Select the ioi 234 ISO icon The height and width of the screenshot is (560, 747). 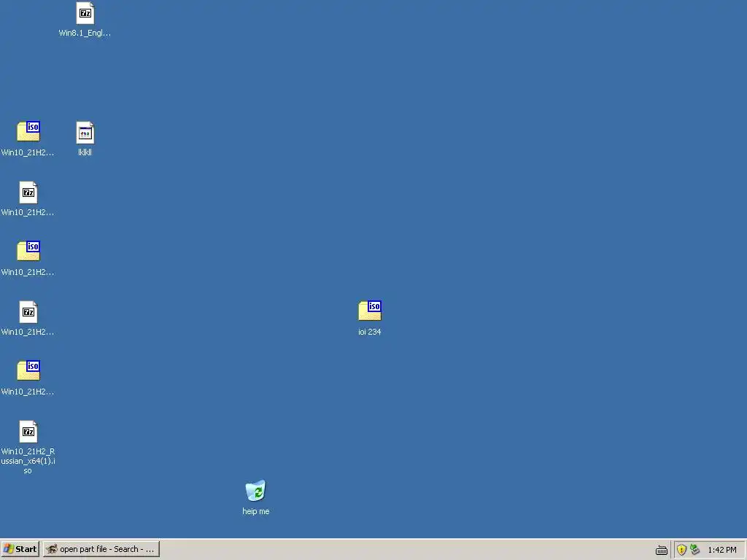coord(370,311)
